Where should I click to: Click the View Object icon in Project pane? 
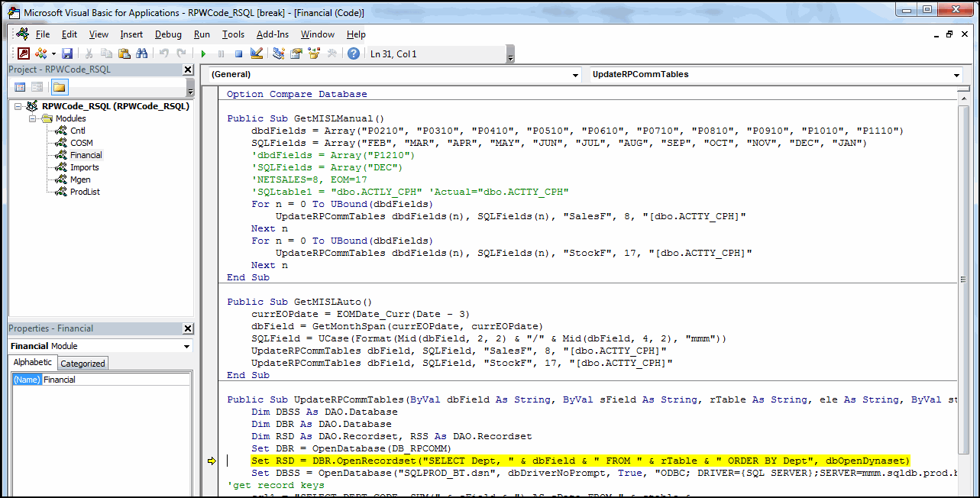pos(37,87)
